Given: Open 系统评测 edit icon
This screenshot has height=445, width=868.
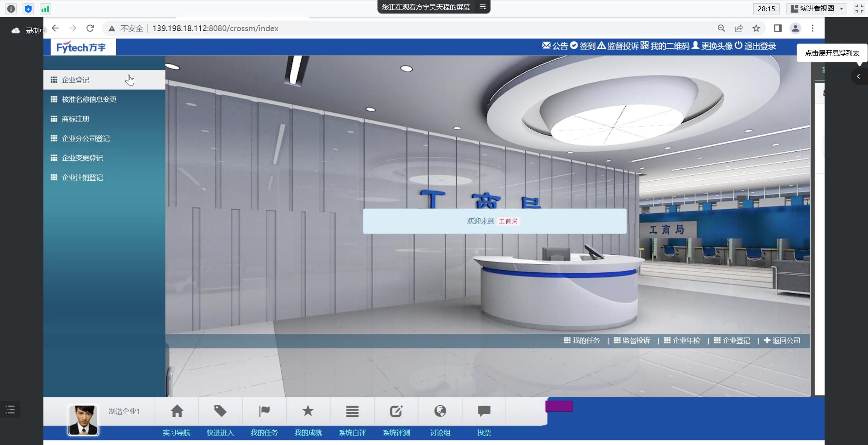Looking at the screenshot, I should 396,411.
